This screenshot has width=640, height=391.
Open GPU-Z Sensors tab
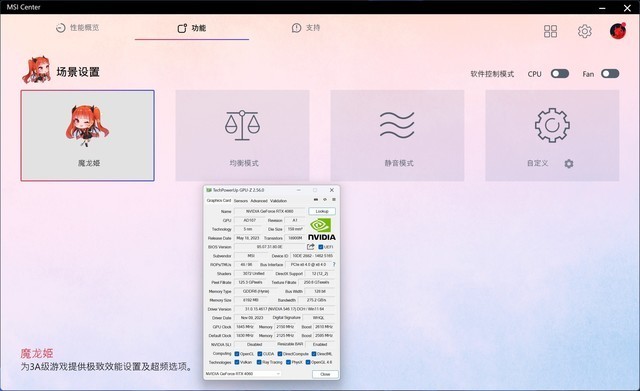point(241,201)
